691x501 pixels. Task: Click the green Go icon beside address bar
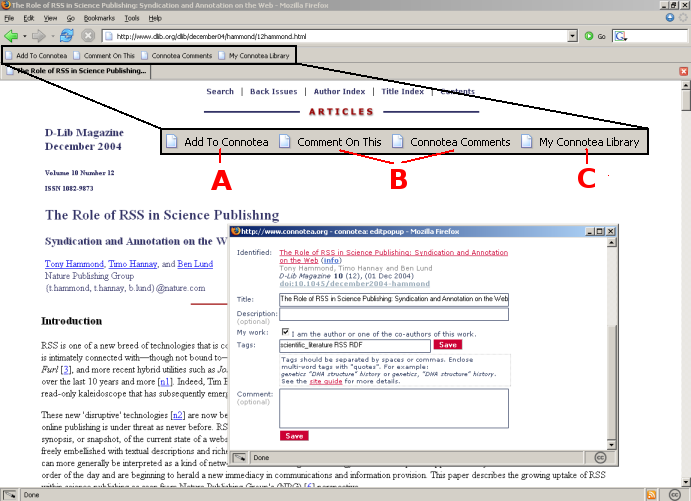point(589,36)
